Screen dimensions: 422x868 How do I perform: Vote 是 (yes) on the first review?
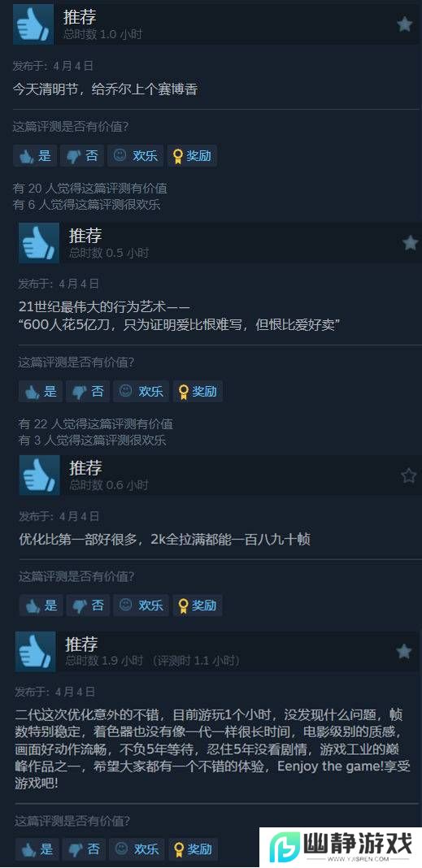point(35,156)
